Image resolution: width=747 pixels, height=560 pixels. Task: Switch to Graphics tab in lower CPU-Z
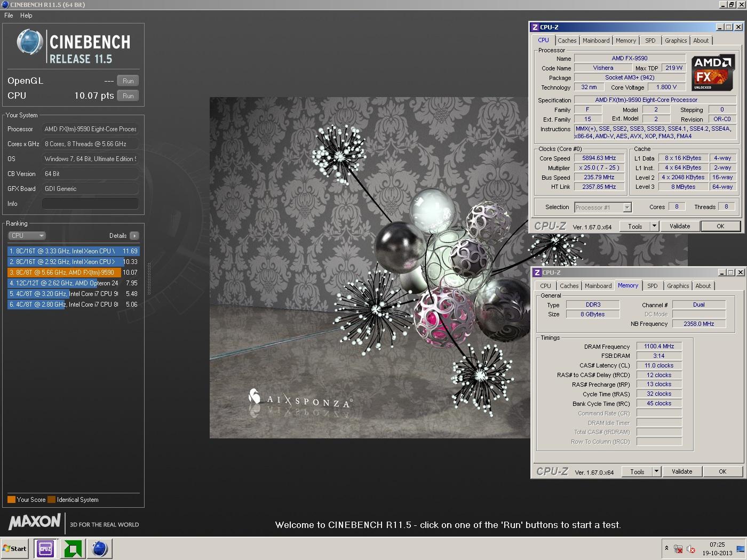coord(678,286)
